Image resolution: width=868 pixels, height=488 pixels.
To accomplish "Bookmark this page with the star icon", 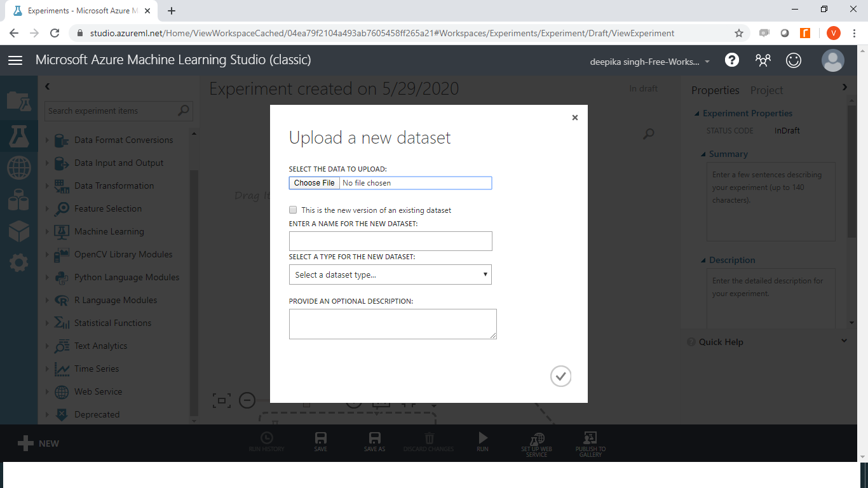I will (738, 33).
